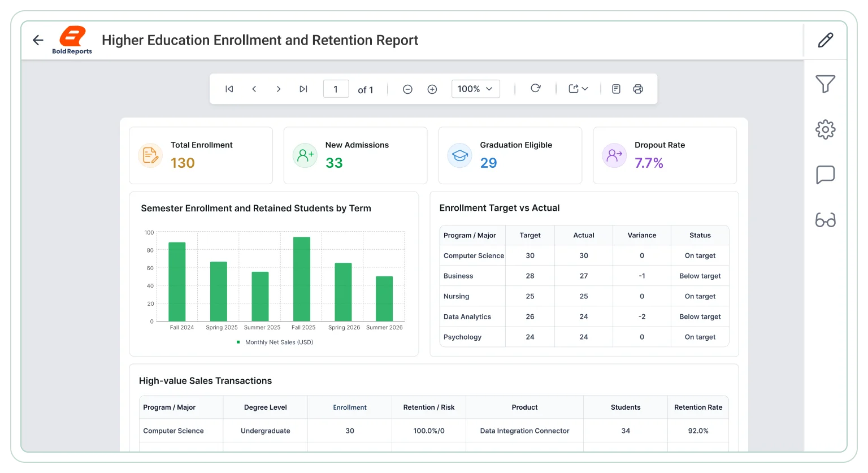Viewport: 868px width, 473px height.
Task: Zoom out with the minus icon
Action: click(407, 89)
